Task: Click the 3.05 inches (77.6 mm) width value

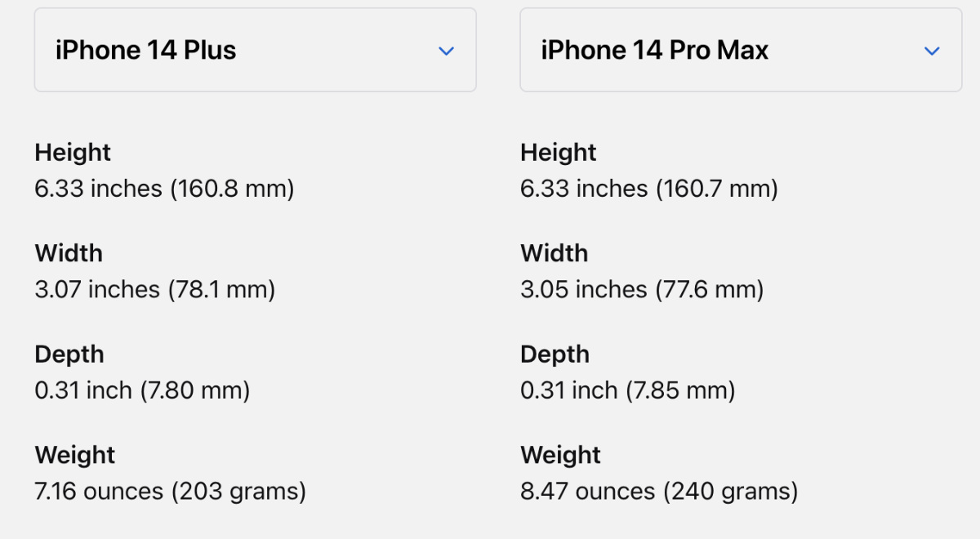Action: (x=642, y=289)
